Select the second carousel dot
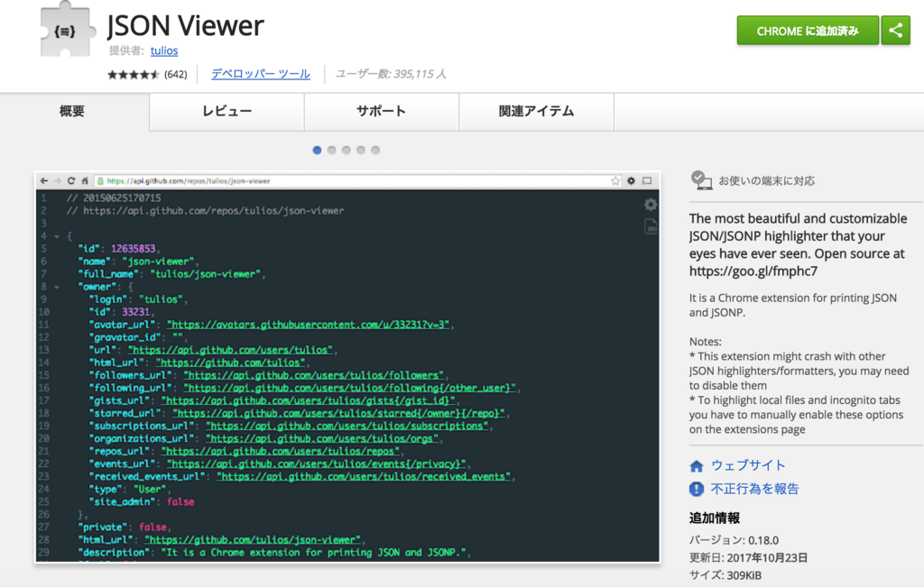 point(332,151)
